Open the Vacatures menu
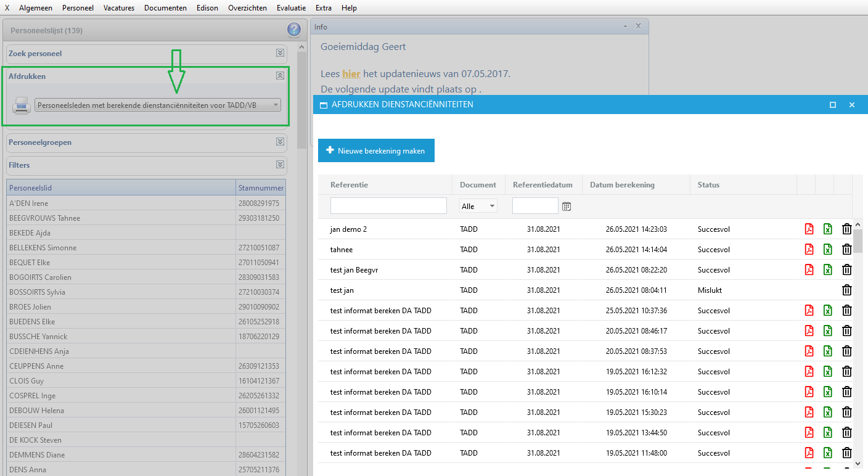Image resolution: width=868 pixels, height=476 pixels. [119, 8]
